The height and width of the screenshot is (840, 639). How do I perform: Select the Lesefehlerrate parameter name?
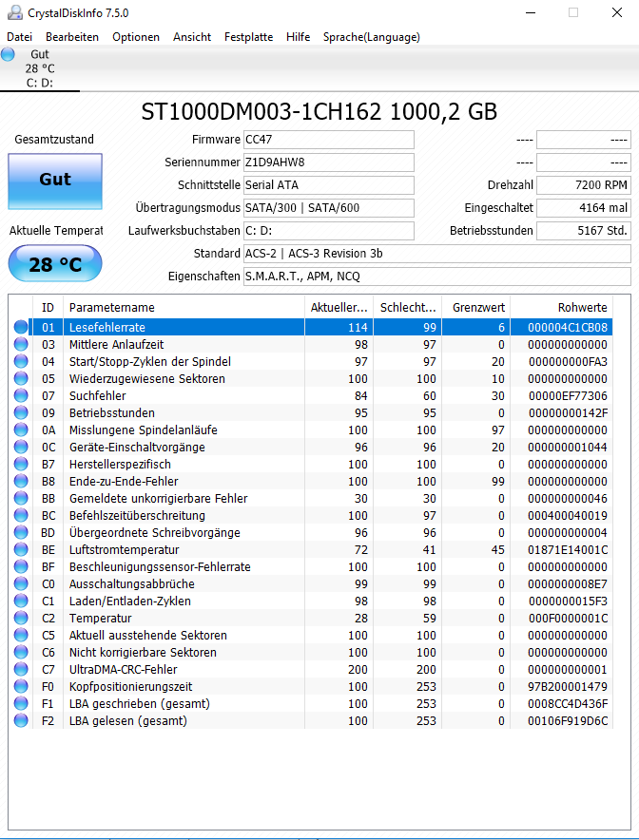pos(107,327)
